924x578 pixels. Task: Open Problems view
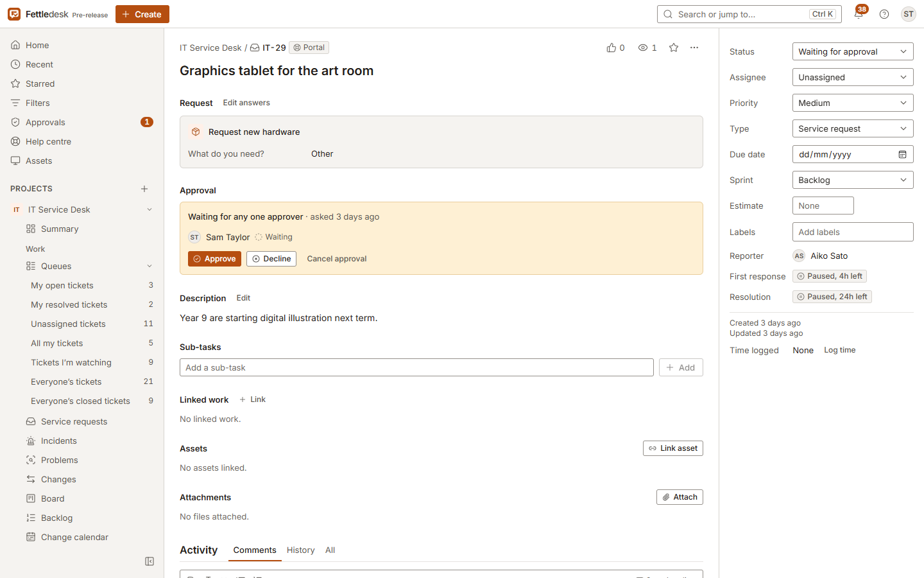pyautogui.click(x=90, y=460)
